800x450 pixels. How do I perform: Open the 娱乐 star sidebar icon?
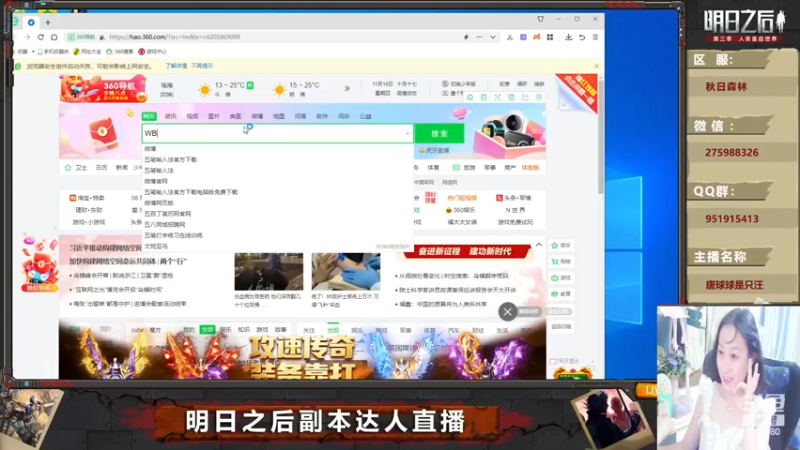pos(561,245)
